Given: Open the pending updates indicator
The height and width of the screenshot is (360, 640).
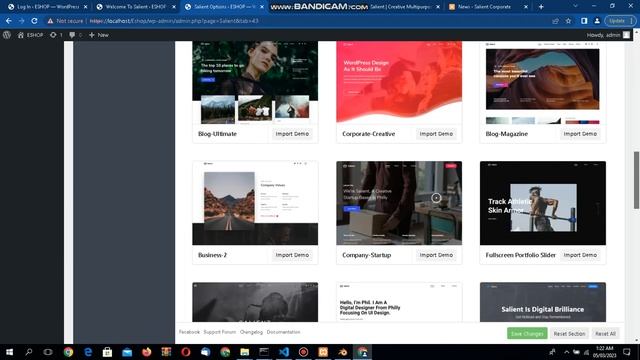Looking at the screenshot, I should coord(56,35).
